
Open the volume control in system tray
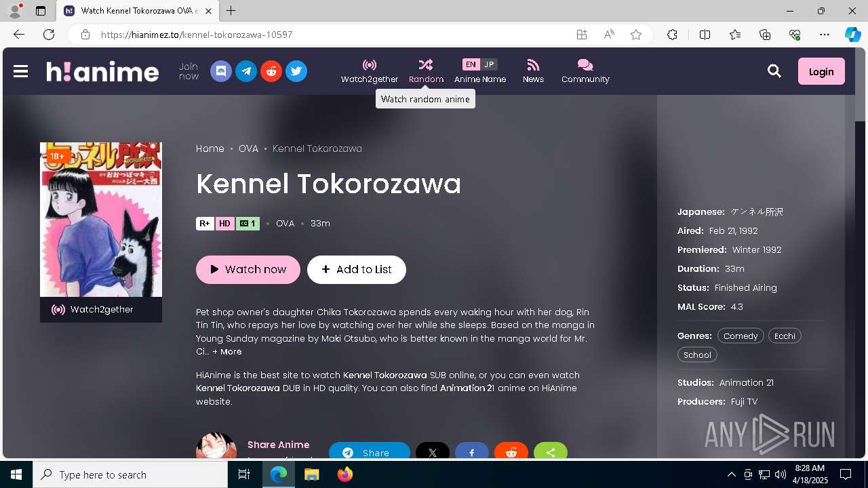(x=780, y=474)
